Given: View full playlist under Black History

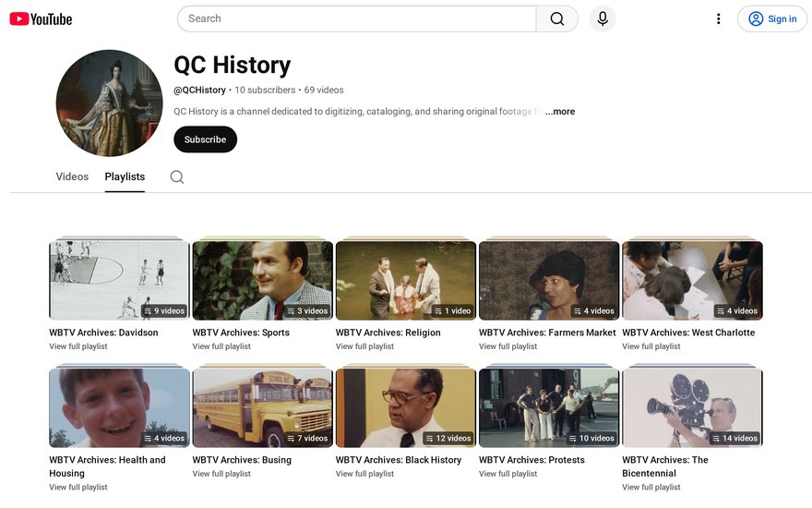Looking at the screenshot, I should click(x=364, y=474).
